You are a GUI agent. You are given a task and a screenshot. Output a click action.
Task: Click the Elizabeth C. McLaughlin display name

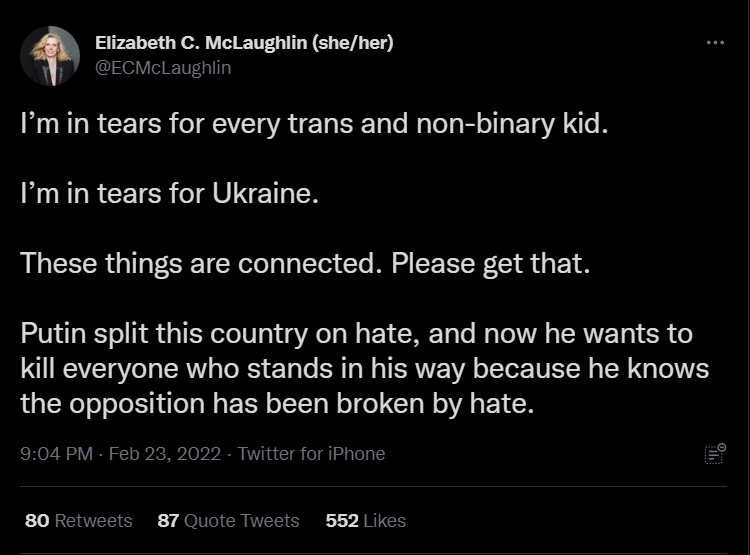tap(207, 43)
